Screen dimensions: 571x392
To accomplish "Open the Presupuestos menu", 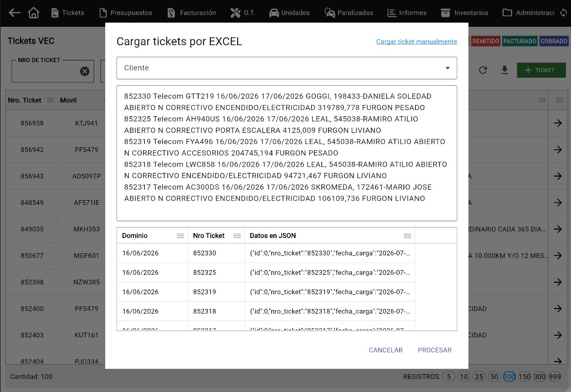I will click(126, 13).
